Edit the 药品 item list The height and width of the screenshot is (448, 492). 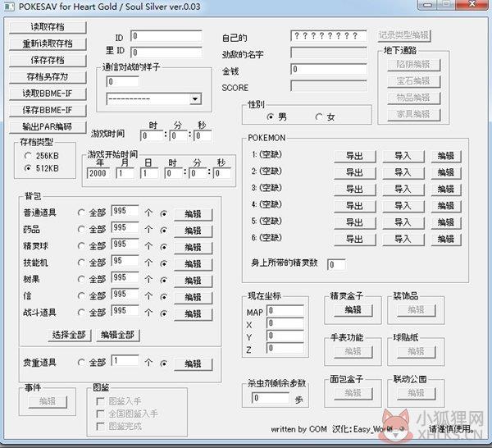pyautogui.click(x=194, y=231)
